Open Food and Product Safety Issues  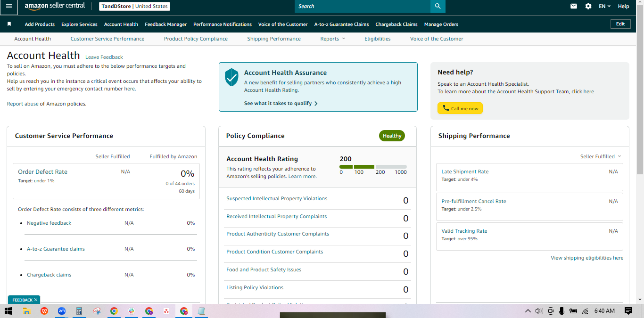264,269
